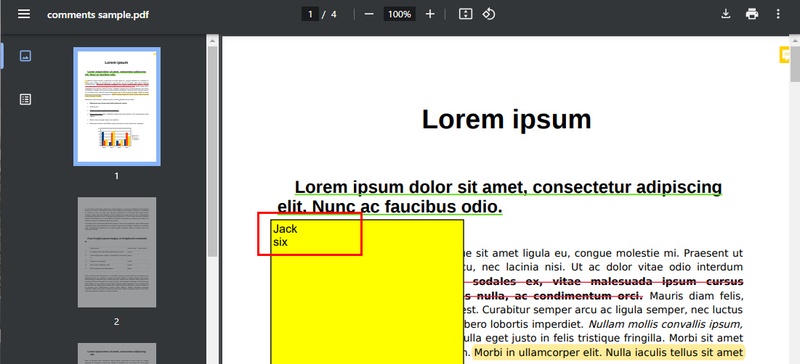The width and height of the screenshot is (800, 364).
Task: Click the 100% zoom level field
Action: click(x=399, y=14)
